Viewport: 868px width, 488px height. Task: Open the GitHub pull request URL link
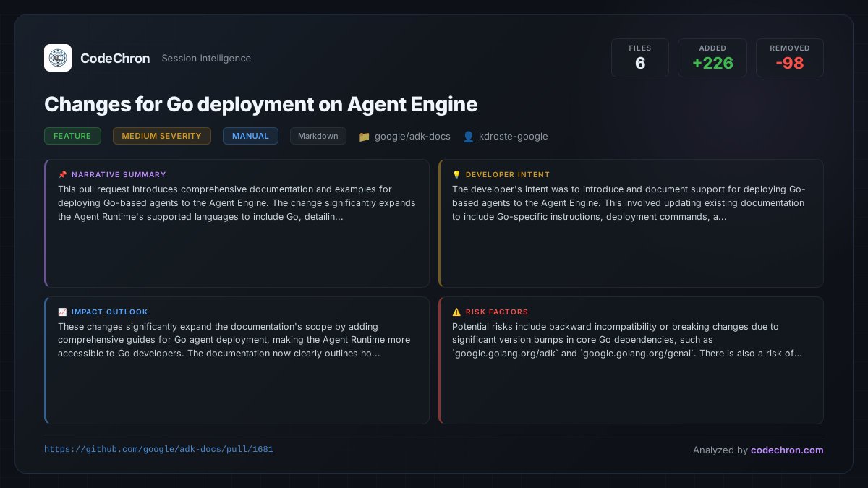click(x=158, y=449)
